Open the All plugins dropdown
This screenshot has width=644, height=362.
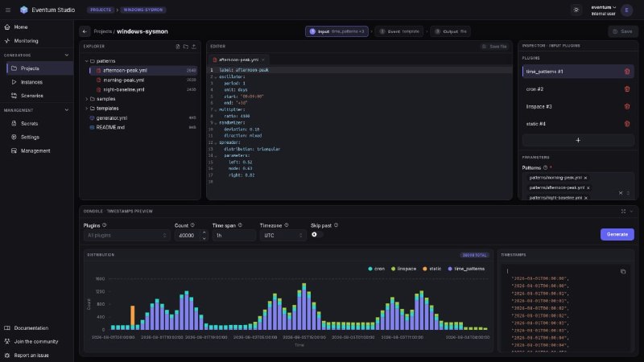[126, 236]
